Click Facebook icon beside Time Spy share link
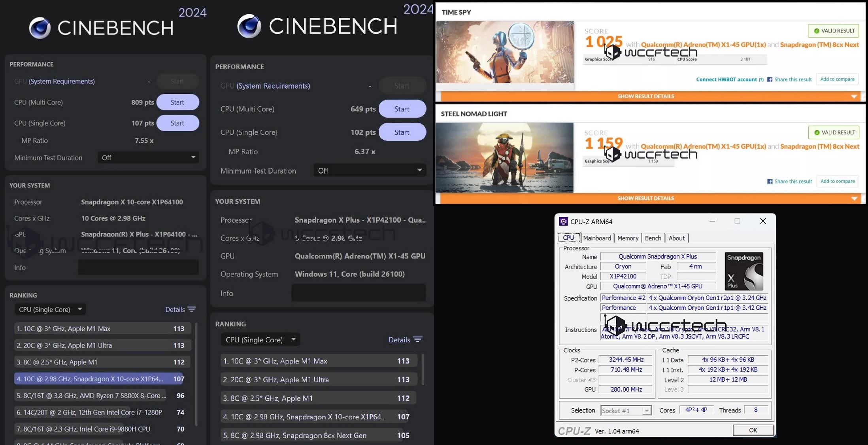This screenshot has width=868, height=445. (770, 80)
